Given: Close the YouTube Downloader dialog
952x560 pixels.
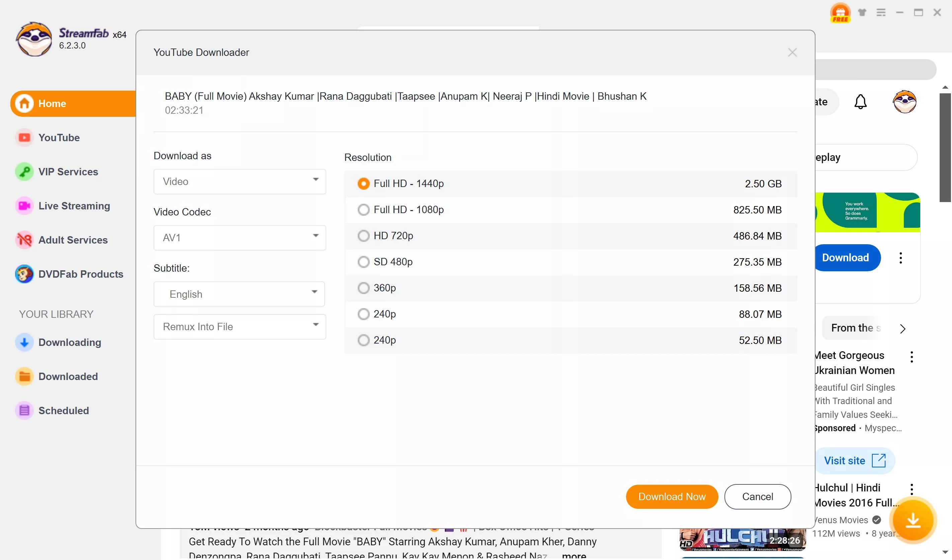Looking at the screenshot, I should tap(792, 53).
